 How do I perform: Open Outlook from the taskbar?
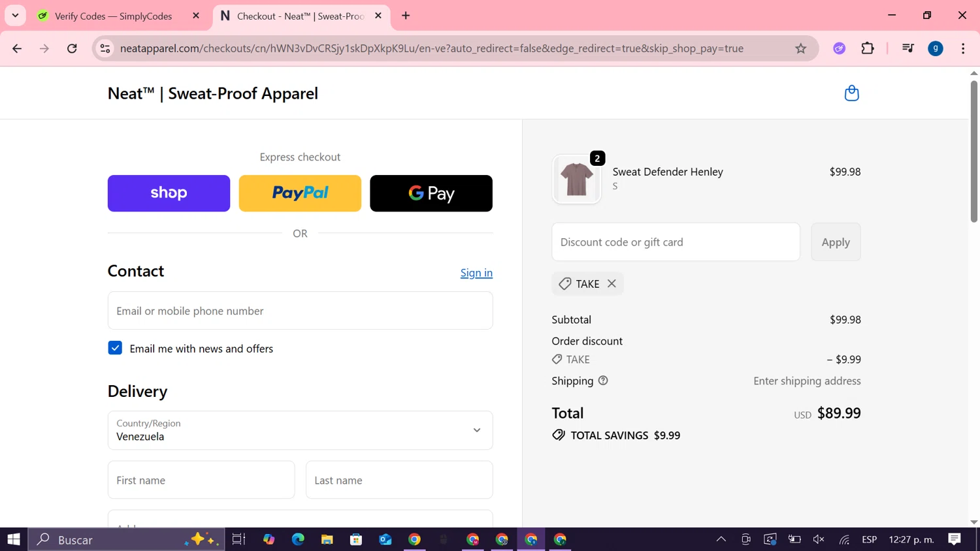(x=385, y=539)
